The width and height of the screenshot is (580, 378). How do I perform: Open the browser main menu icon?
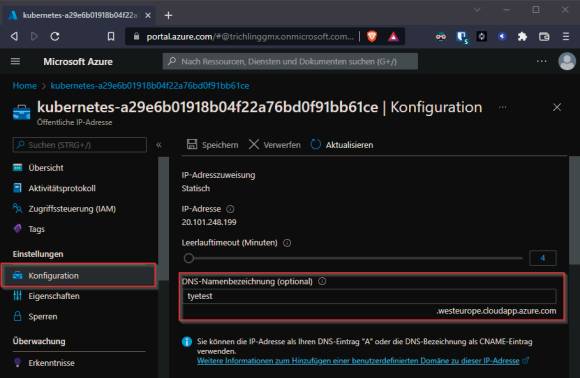point(566,36)
